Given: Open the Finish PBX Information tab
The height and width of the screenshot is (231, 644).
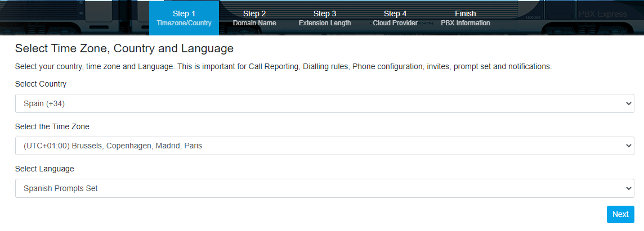Looking at the screenshot, I should (x=466, y=18).
